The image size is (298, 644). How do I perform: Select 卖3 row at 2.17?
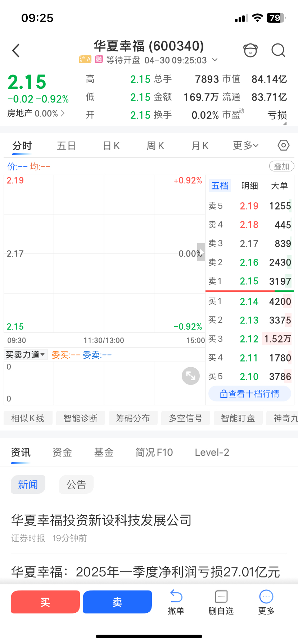click(x=250, y=243)
